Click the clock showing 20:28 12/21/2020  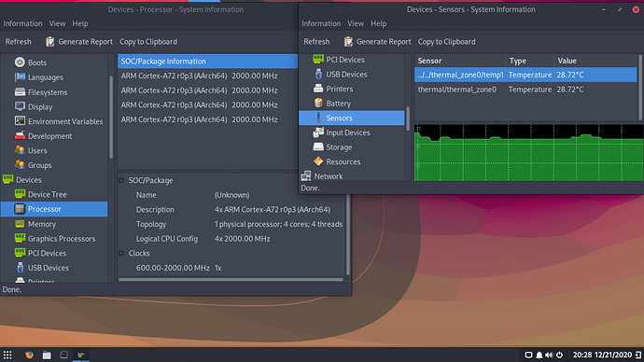click(x=602, y=355)
